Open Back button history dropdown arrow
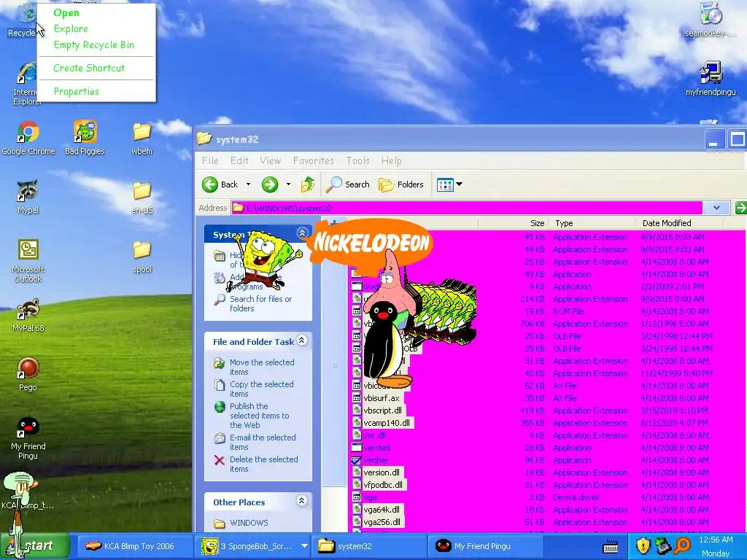 click(x=248, y=184)
